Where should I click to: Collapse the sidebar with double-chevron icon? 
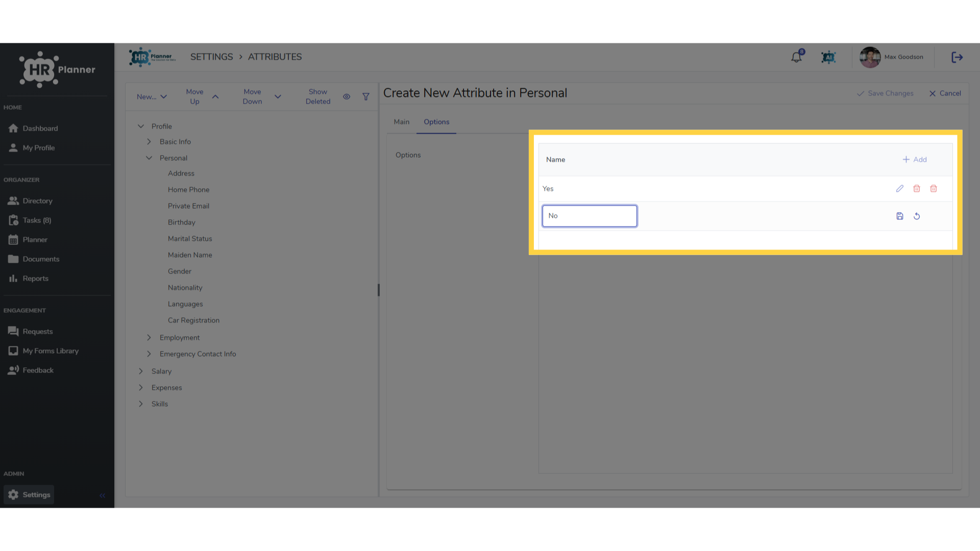[102, 495]
